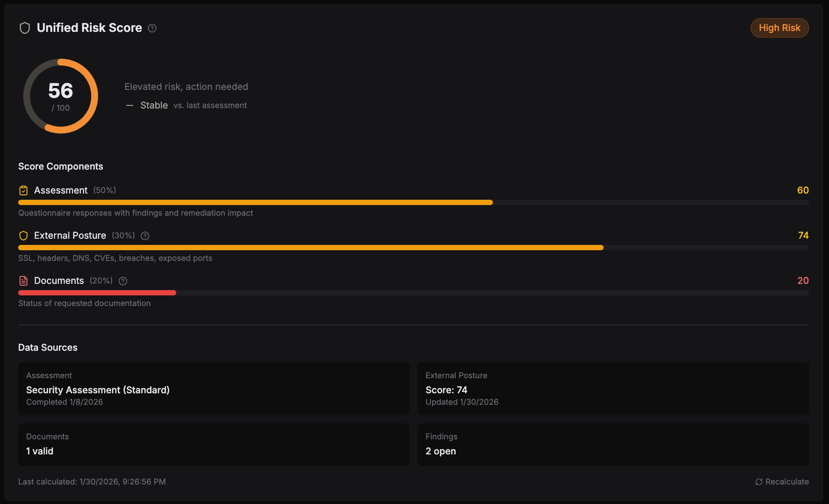
Task: Open the External Posture help icon
Action: [145, 236]
